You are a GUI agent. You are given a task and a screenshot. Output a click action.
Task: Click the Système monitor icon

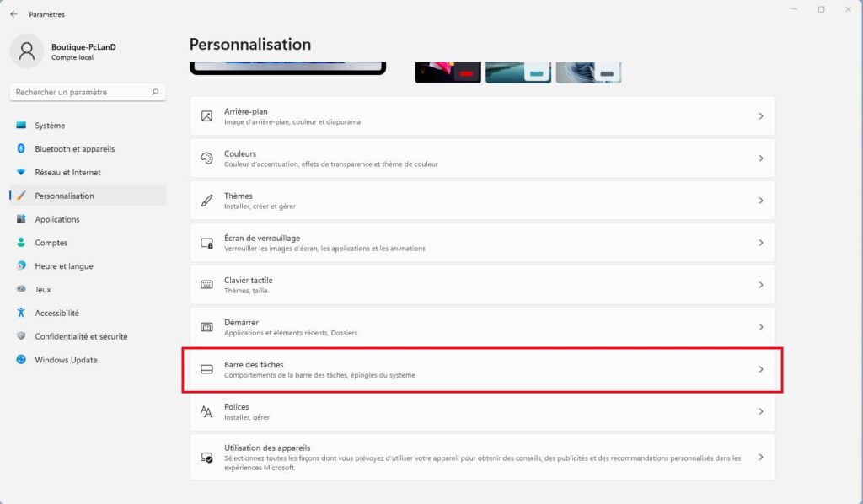coord(21,126)
